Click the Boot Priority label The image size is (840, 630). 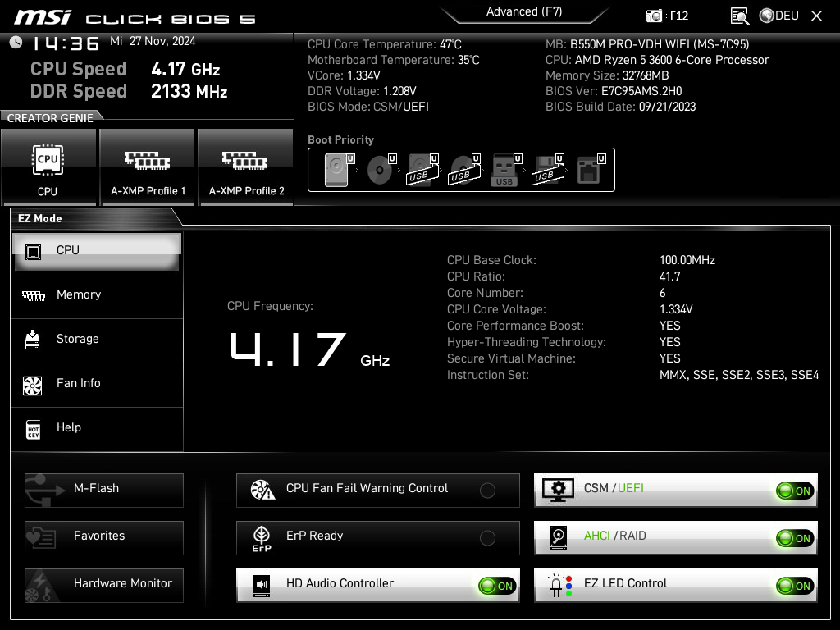pos(340,139)
